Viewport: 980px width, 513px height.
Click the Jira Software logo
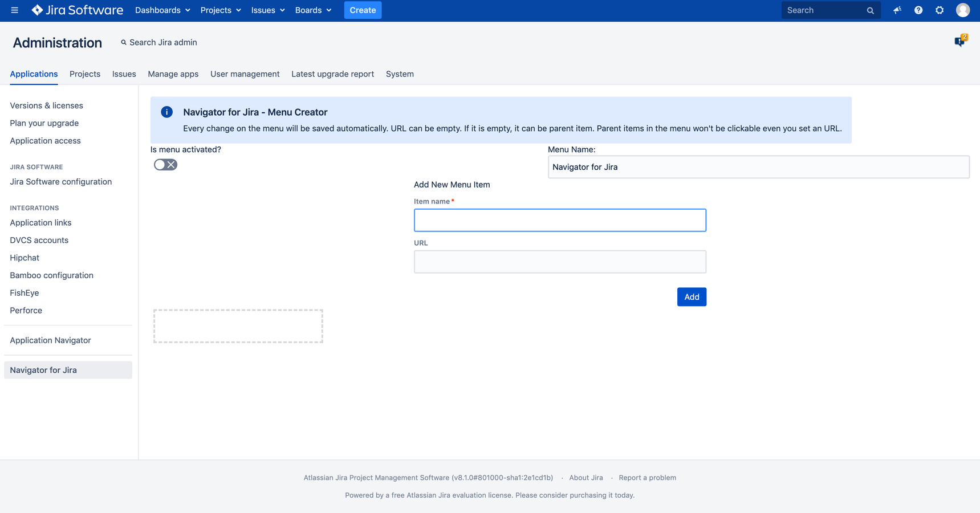(x=78, y=10)
